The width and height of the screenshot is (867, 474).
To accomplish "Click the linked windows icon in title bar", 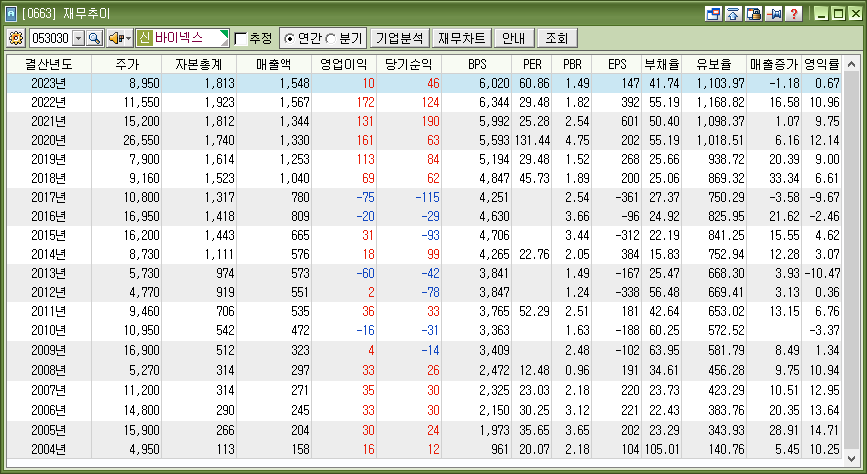I will pyautogui.click(x=714, y=14).
